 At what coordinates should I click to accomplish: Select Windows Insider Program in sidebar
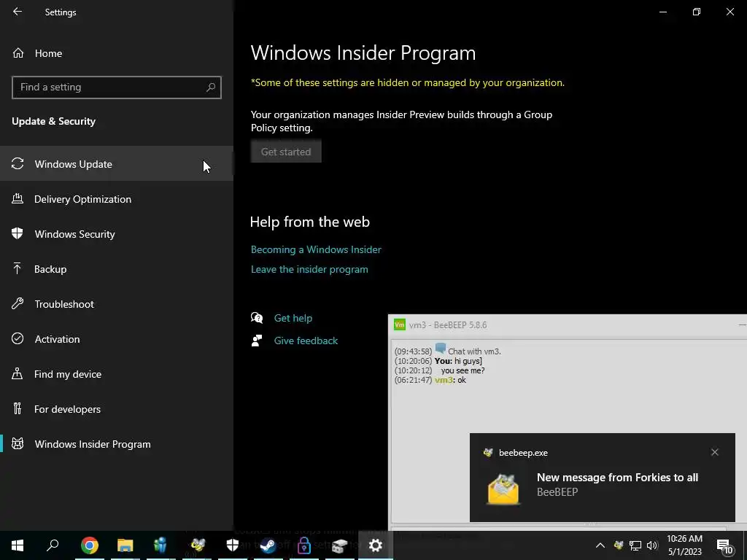[x=116, y=444]
